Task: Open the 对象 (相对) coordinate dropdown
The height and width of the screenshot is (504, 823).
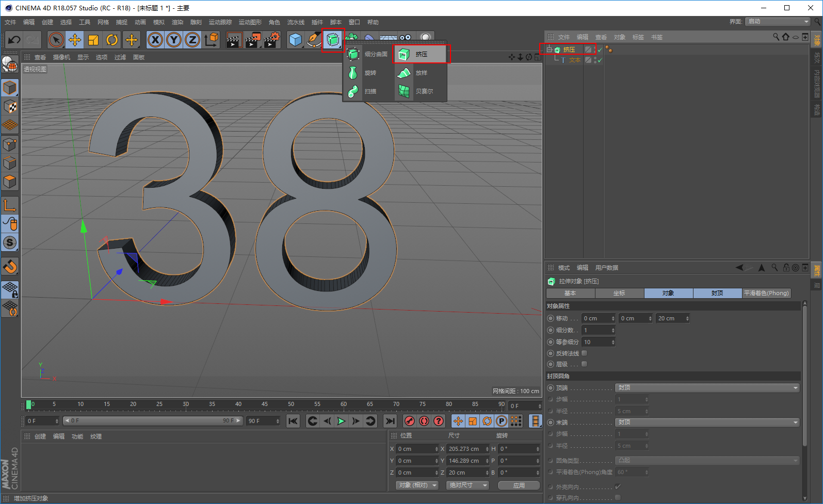Action: click(x=417, y=485)
